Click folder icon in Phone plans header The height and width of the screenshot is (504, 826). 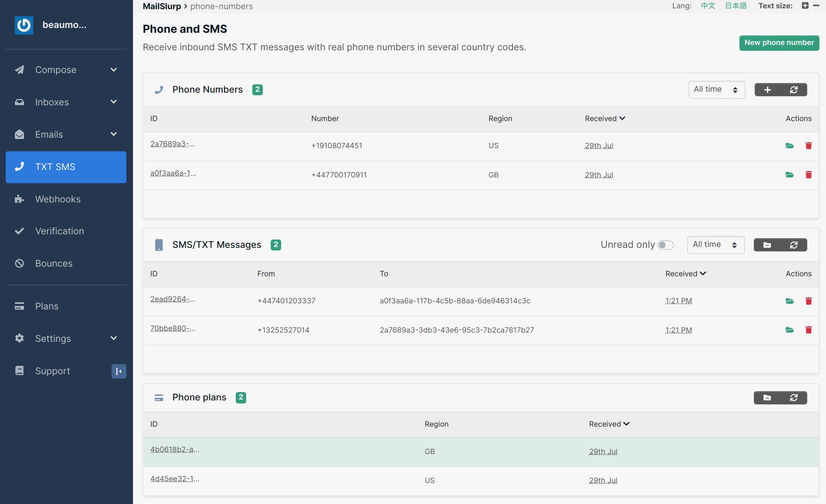(x=767, y=397)
